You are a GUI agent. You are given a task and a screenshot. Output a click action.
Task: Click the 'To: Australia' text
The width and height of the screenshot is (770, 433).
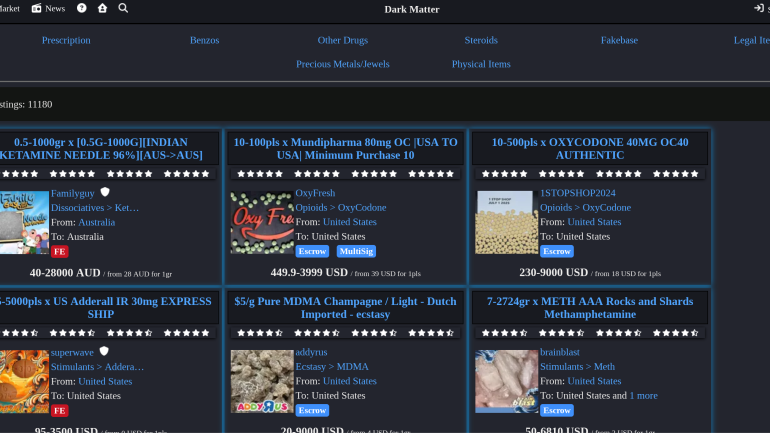pyautogui.click(x=78, y=237)
